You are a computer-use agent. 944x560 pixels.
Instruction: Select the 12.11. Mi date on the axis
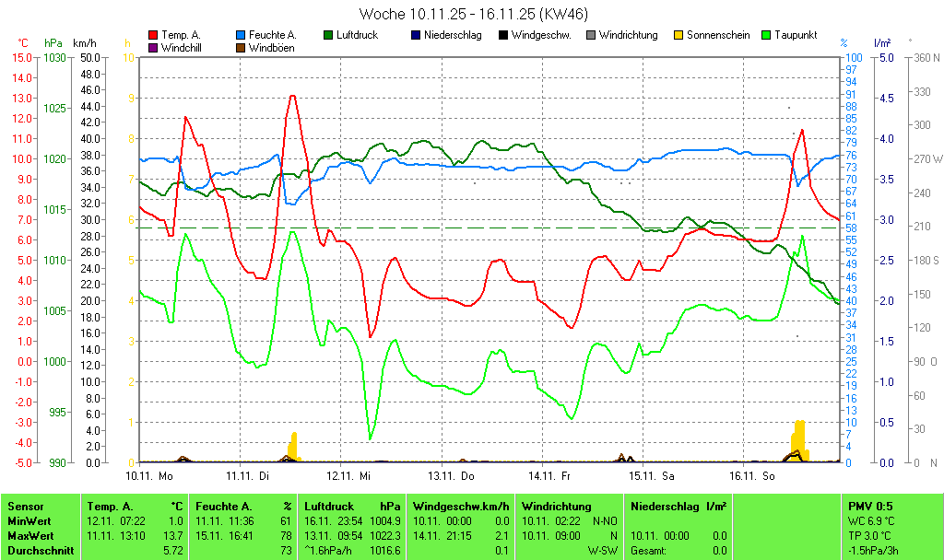click(348, 476)
